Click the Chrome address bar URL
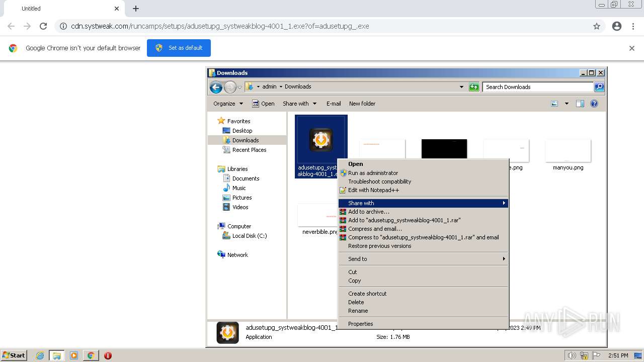The width and height of the screenshot is (644, 362). [x=220, y=26]
